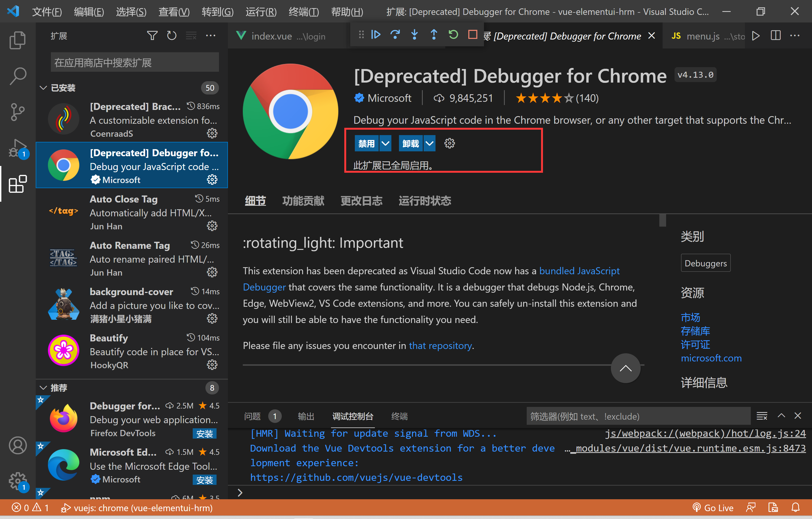Screen dimensions: 812x519
Task: Show errors and warnings from status bar
Action: (x=30, y=508)
